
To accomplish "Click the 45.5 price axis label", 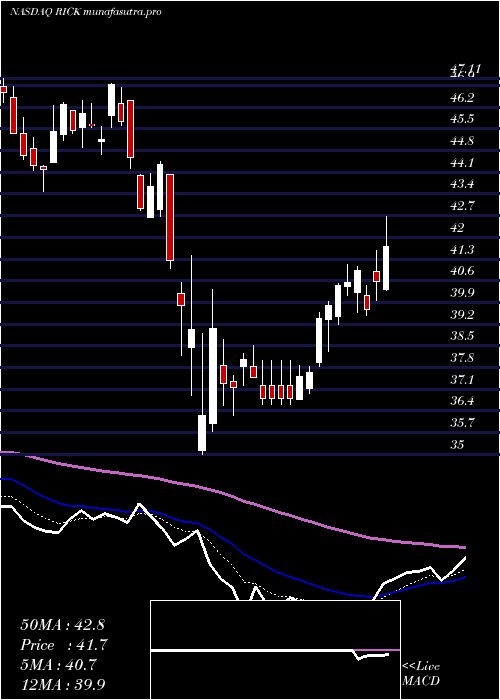I will pyautogui.click(x=462, y=119).
